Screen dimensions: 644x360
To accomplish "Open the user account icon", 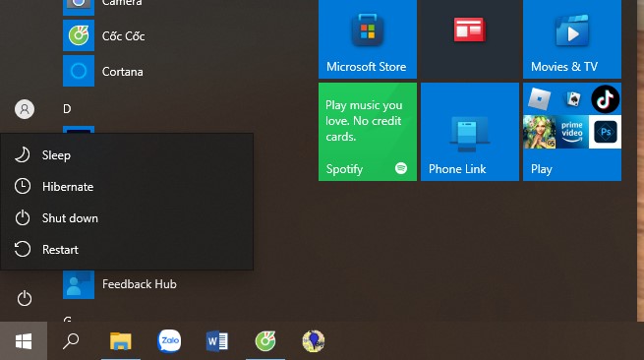I will point(25,109).
